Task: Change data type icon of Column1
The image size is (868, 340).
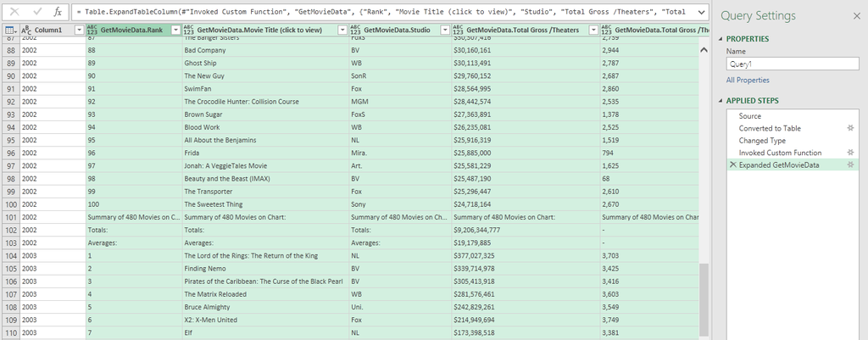Action: [26, 30]
